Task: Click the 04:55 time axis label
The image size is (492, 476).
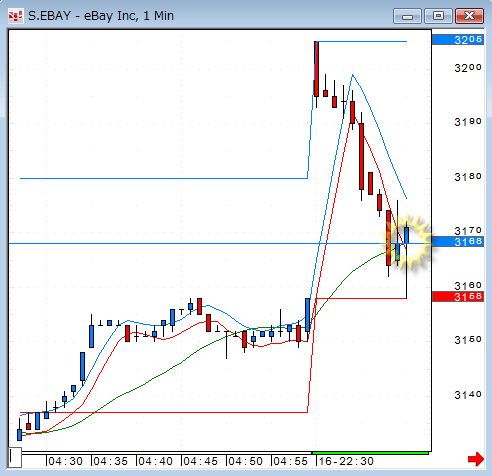Action: (x=290, y=461)
